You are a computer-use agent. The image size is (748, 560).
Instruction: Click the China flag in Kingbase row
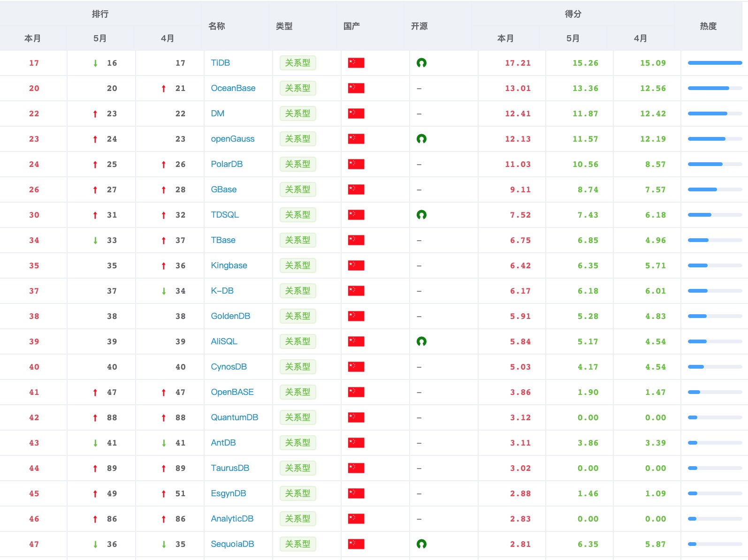coord(356,265)
